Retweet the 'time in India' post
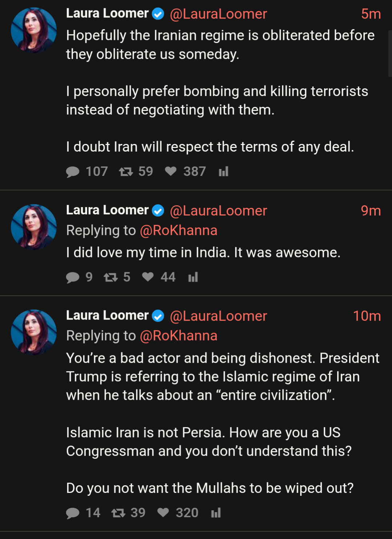 (110, 277)
